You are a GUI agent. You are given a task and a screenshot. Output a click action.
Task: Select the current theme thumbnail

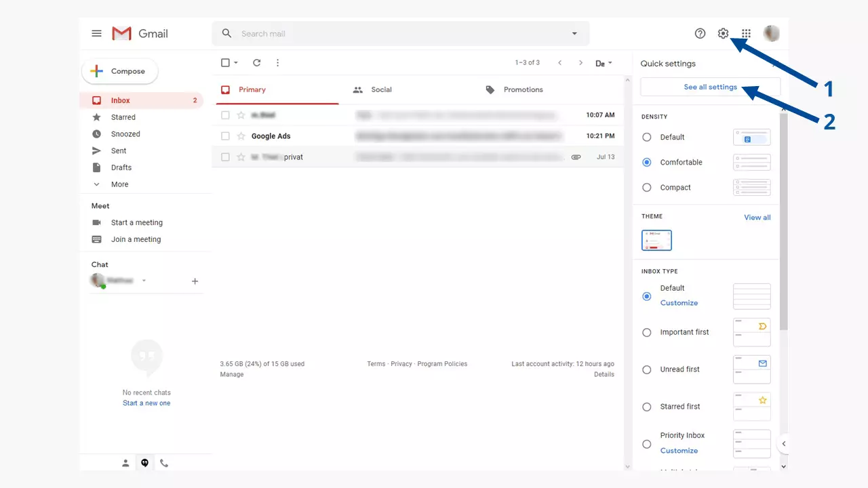pyautogui.click(x=656, y=241)
